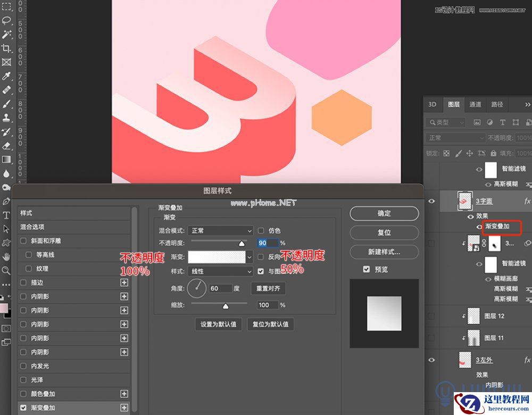Viewport: 532px width, 415px height.
Task: Enable the 斜面和浮雕 style checkbox
Action: (23, 240)
